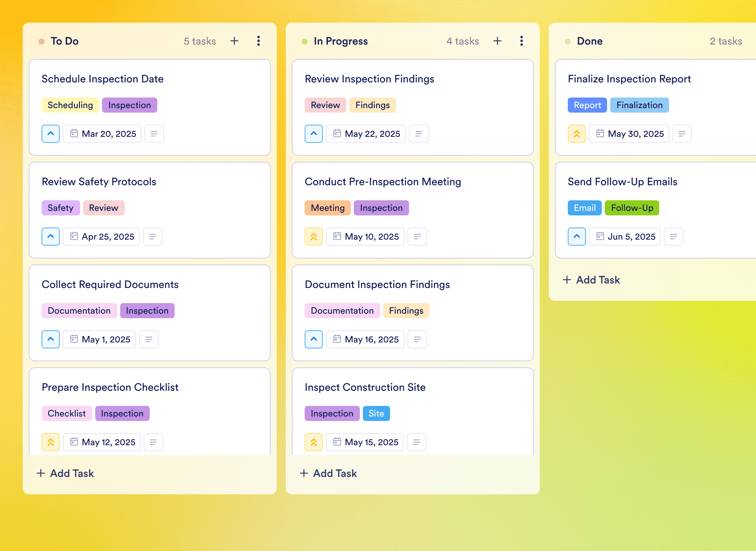Click the colored status dot beside Done
756x551 pixels.
pos(568,41)
